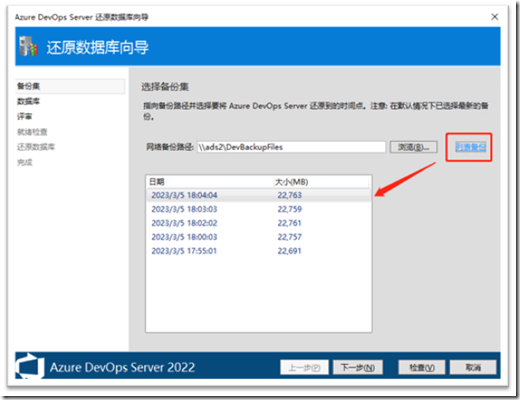
Task: Click the size value 22,761
Action: [290, 223]
